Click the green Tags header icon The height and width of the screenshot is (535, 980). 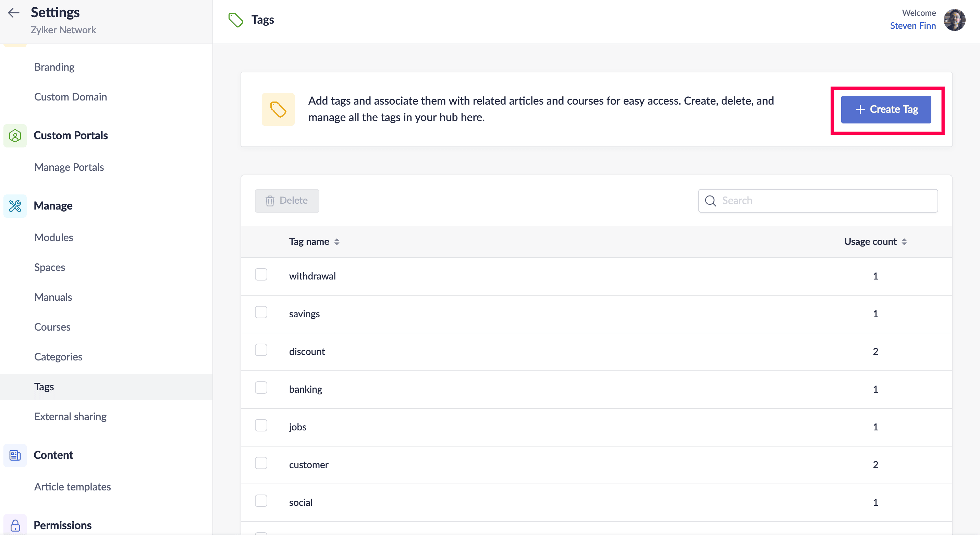pyautogui.click(x=235, y=20)
